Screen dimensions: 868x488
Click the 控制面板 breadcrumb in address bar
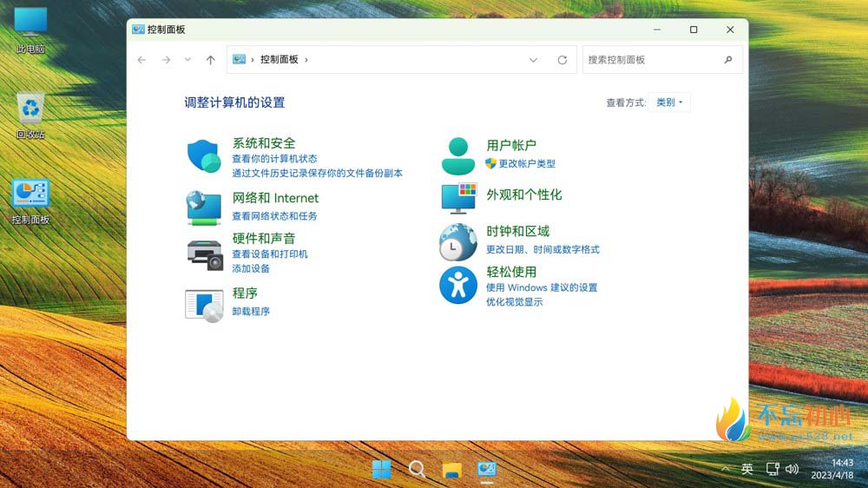pos(279,60)
